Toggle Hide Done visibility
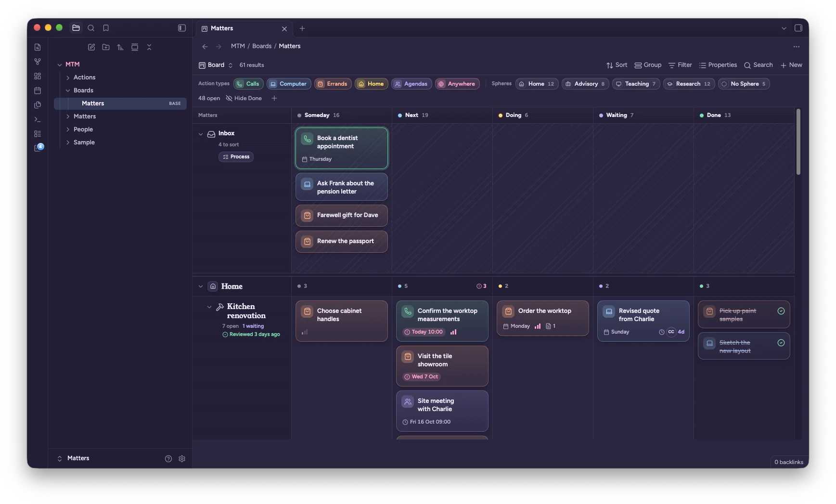 (x=244, y=98)
